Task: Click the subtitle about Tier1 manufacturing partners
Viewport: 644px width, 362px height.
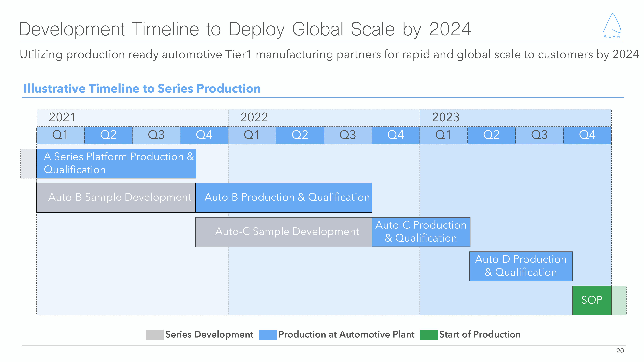Action: click(x=329, y=55)
